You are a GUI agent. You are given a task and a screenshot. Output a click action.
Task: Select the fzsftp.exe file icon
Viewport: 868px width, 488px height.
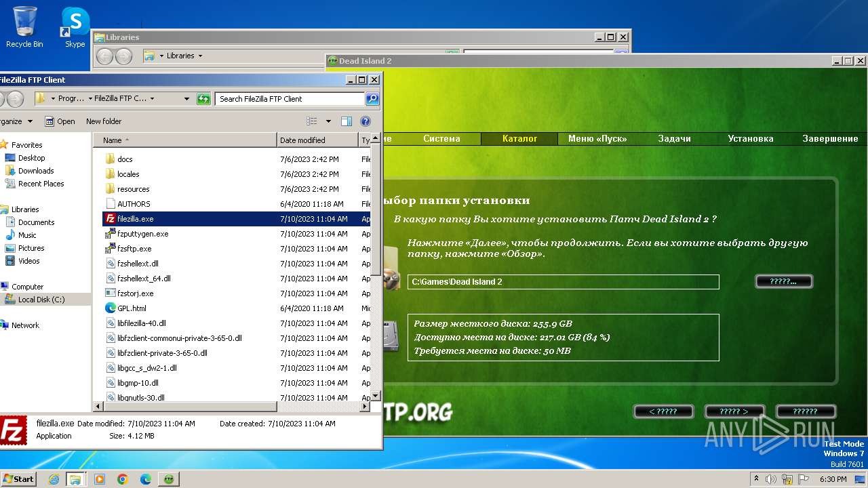[111, 249]
